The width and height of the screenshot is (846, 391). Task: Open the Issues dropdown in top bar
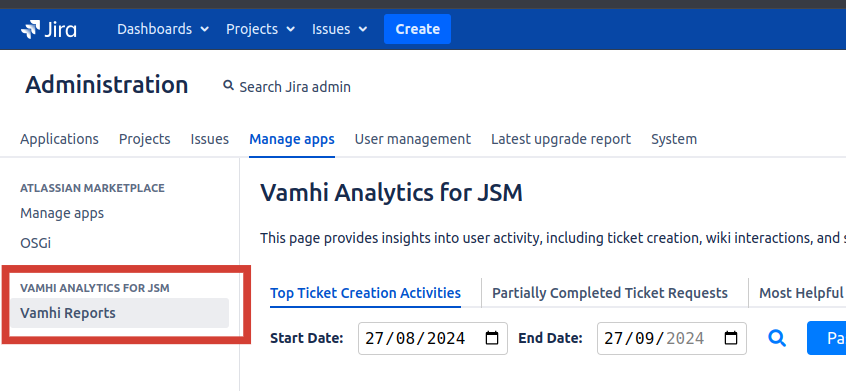(339, 29)
